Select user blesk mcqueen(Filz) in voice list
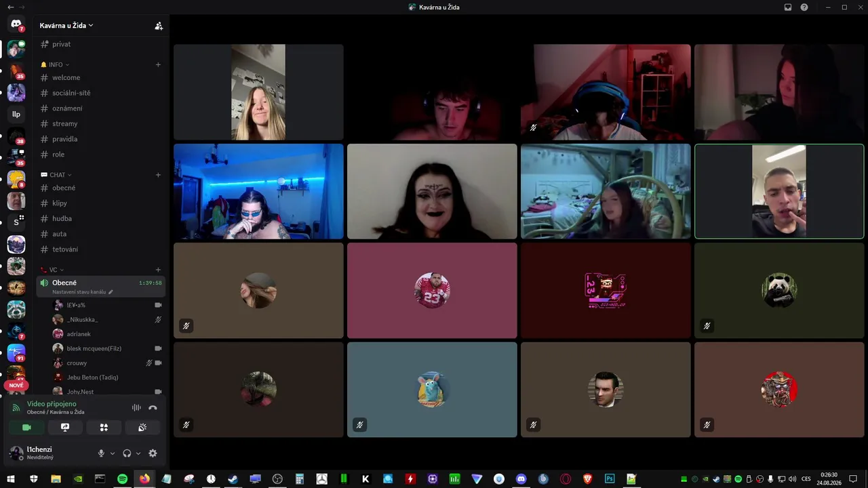 point(107,348)
